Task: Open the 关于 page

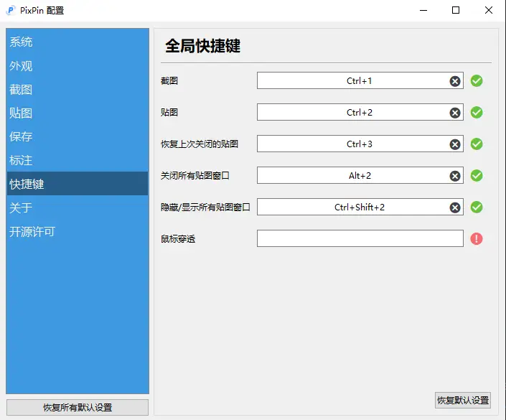Action: (x=77, y=207)
